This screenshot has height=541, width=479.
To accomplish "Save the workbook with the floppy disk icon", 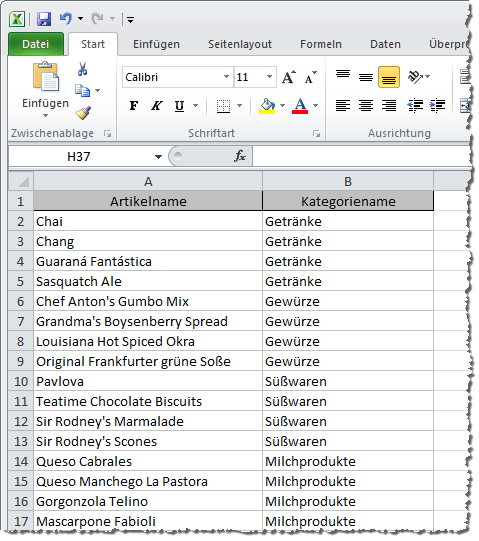I will (44, 19).
